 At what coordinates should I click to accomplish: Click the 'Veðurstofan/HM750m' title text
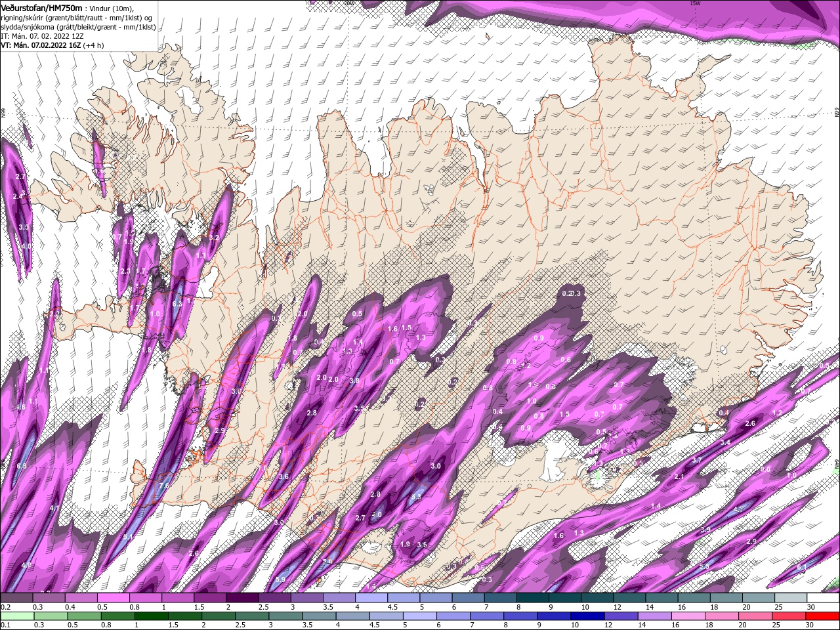(42, 7)
